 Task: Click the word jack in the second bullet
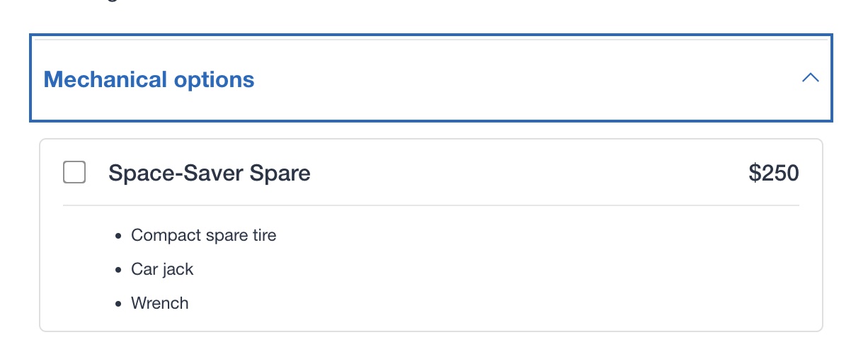coord(177,269)
